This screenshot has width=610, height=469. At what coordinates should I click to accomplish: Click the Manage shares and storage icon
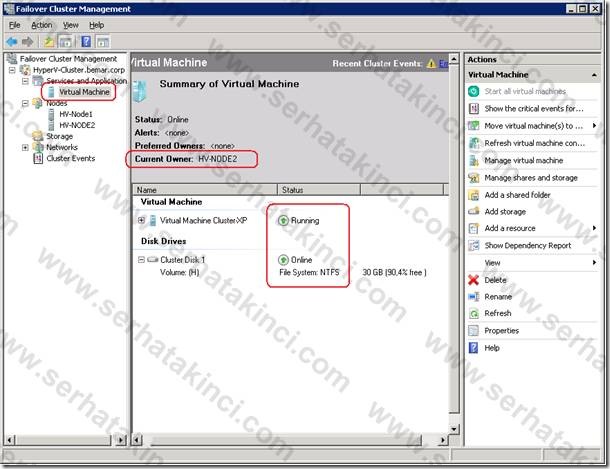(473, 178)
